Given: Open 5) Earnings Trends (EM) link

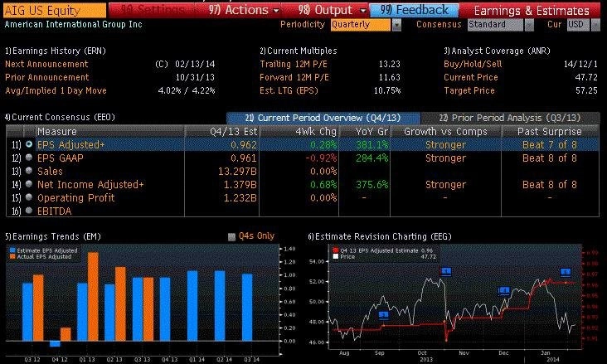Looking at the screenshot, I should 52,236.
